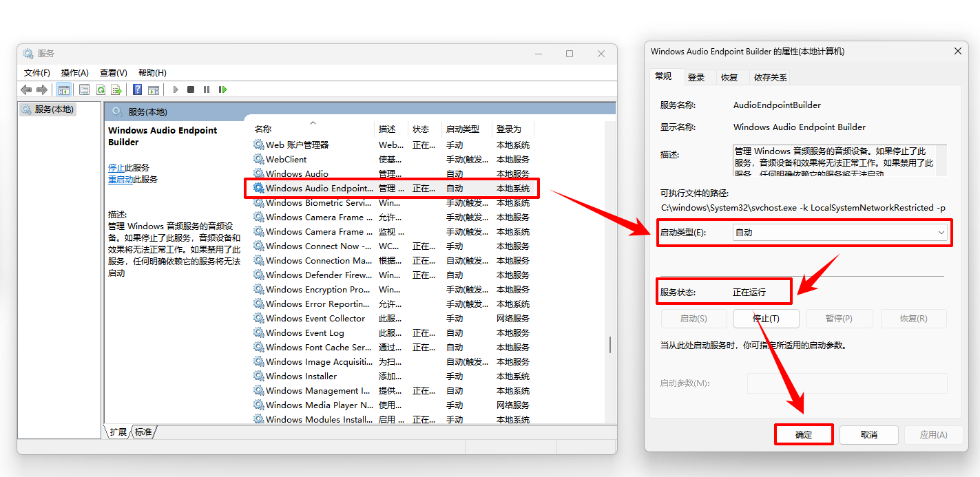Click the gear icon beside Windows Image Acquisition
The width and height of the screenshot is (980, 477).
point(259,361)
